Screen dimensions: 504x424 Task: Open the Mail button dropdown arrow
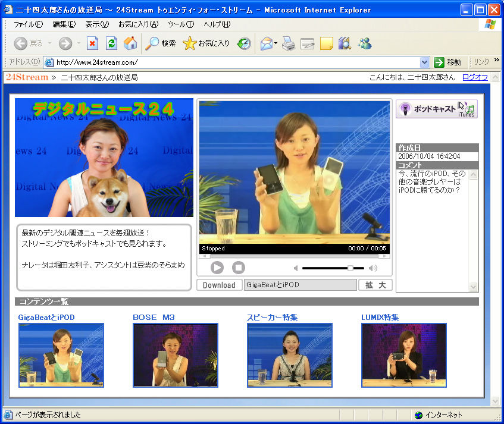[x=276, y=43]
